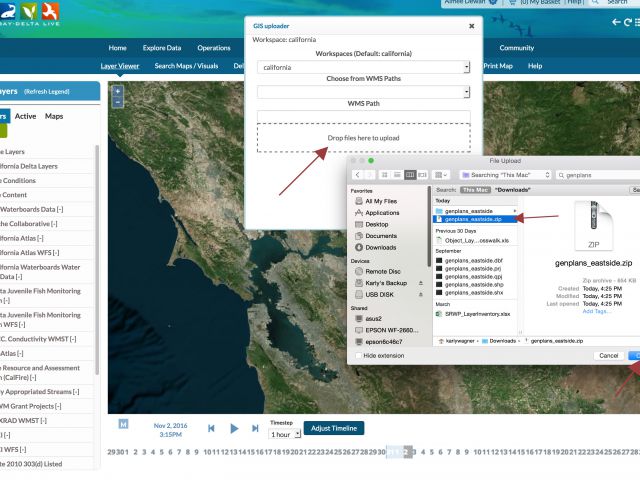The height and width of the screenshot is (480, 640).
Task: Open the Operations menu
Action: coord(214,48)
